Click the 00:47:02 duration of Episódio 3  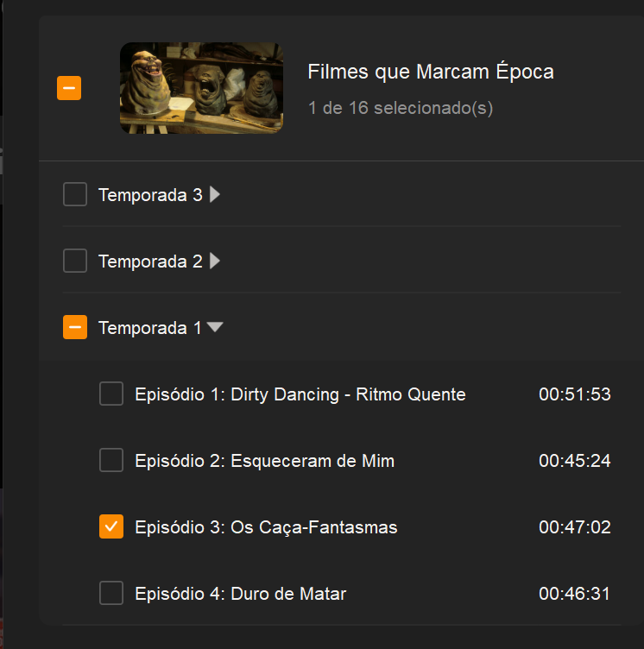(575, 527)
